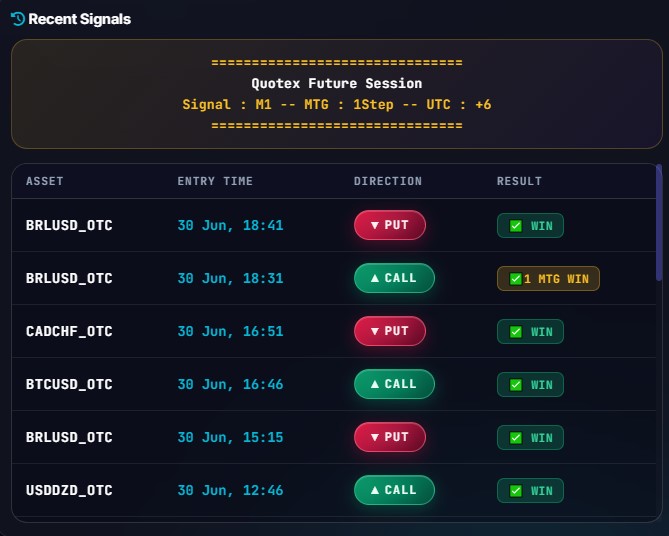
Task: Click the PUT badge for 18:41 BRLUSD_OTC
Action: (390, 225)
